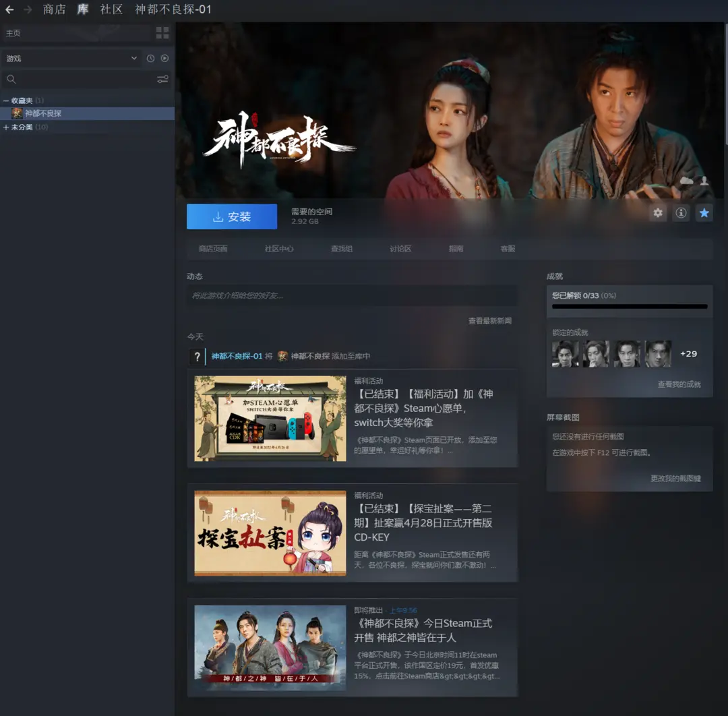Screen dimensions: 728x716
Task: Click 更改我的截图键 link
Action: [675, 479]
